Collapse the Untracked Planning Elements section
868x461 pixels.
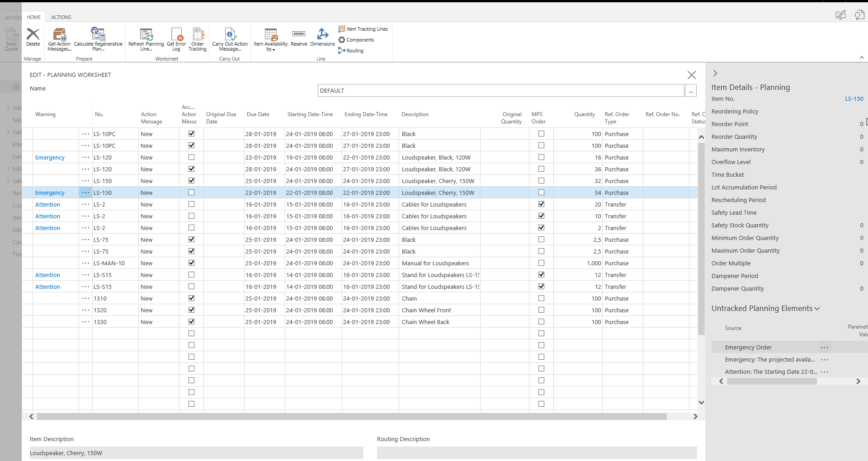tap(816, 308)
